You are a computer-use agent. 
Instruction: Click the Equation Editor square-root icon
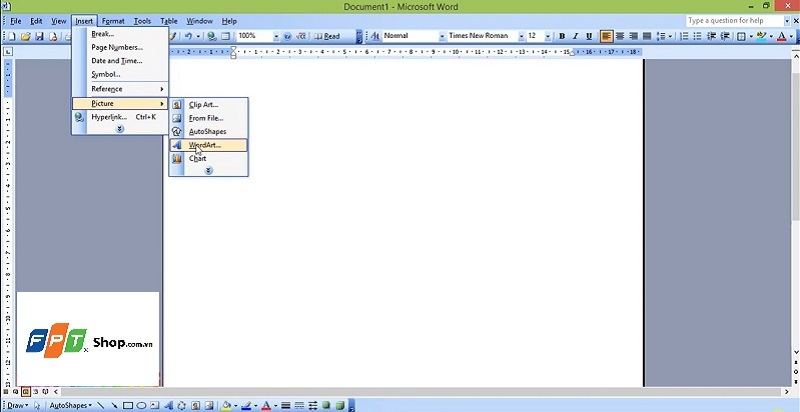301,36
